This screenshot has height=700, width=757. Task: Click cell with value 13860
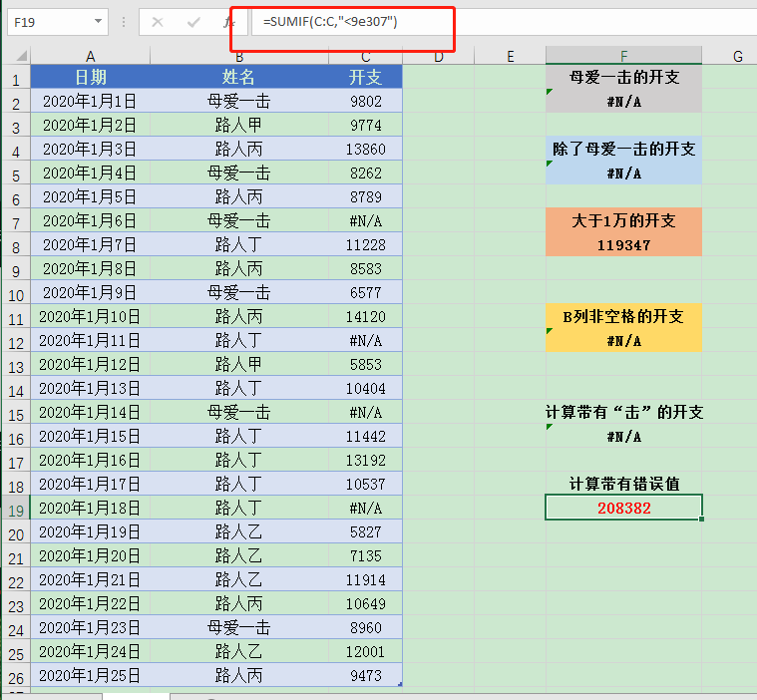pyautogui.click(x=365, y=149)
